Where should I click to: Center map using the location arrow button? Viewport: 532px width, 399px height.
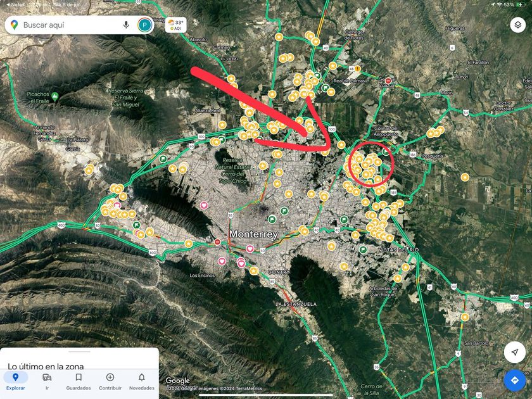pos(514,352)
